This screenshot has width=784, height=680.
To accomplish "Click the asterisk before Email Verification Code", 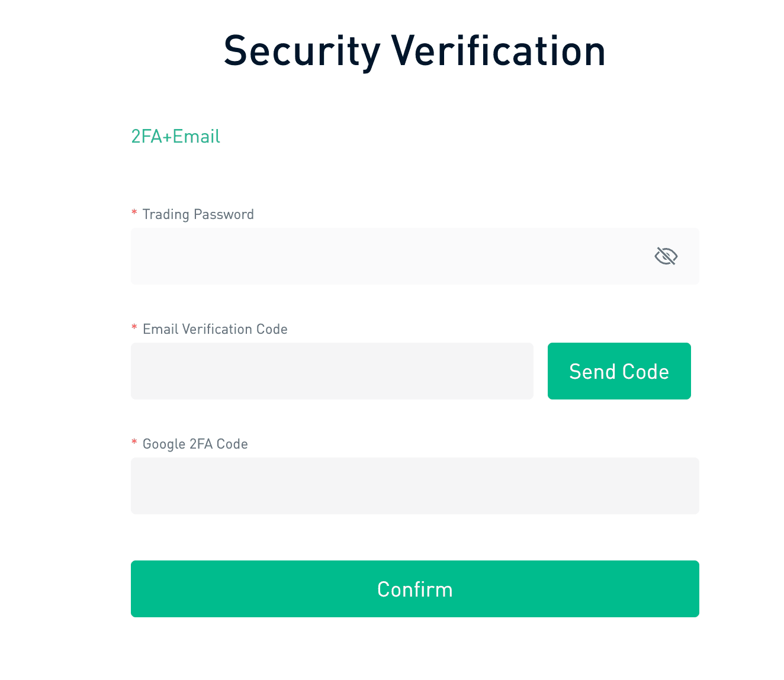I will [x=134, y=327].
